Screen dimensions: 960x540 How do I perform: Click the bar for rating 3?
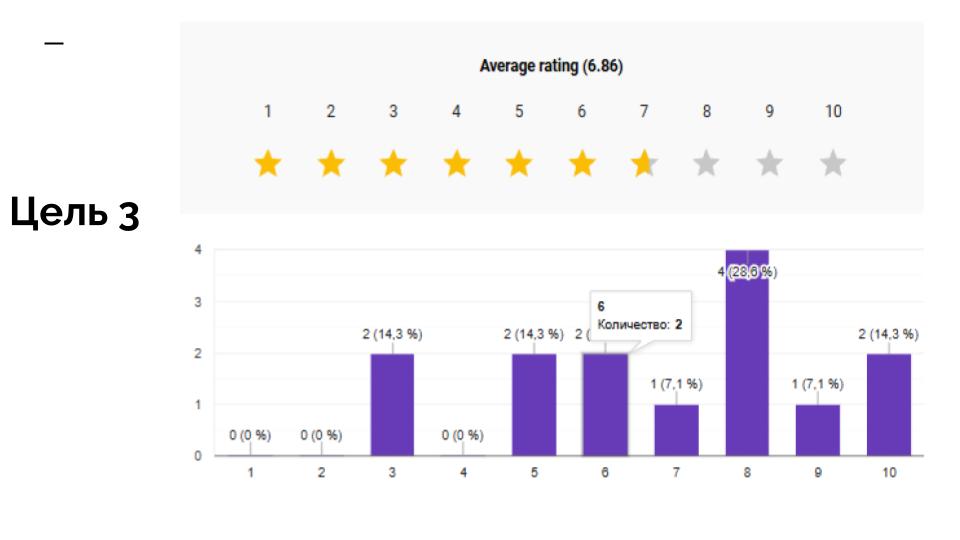[x=392, y=405]
